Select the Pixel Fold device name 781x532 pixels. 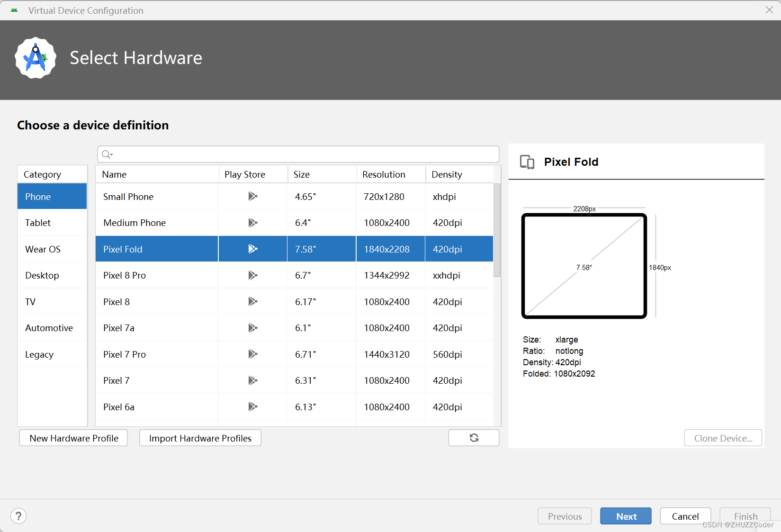point(123,249)
